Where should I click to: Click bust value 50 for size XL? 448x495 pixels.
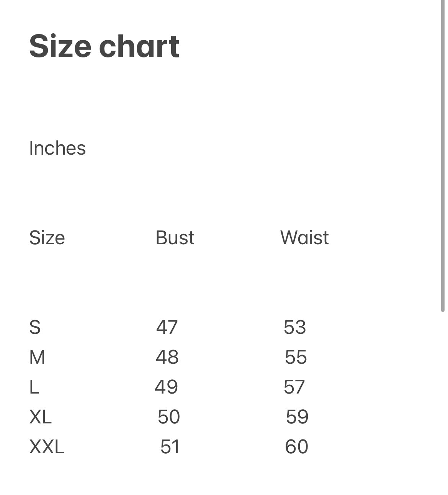click(169, 417)
